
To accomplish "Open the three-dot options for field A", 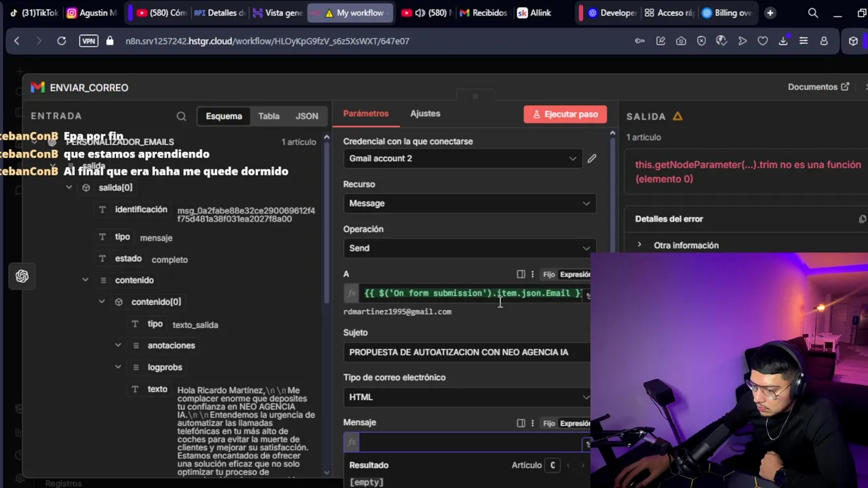I will pos(532,274).
